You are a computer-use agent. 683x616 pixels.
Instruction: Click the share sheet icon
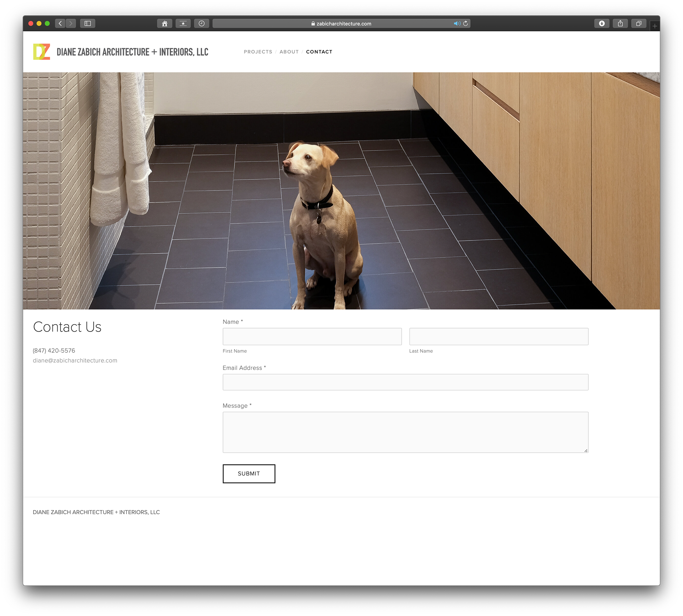pyautogui.click(x=620, y=23)
